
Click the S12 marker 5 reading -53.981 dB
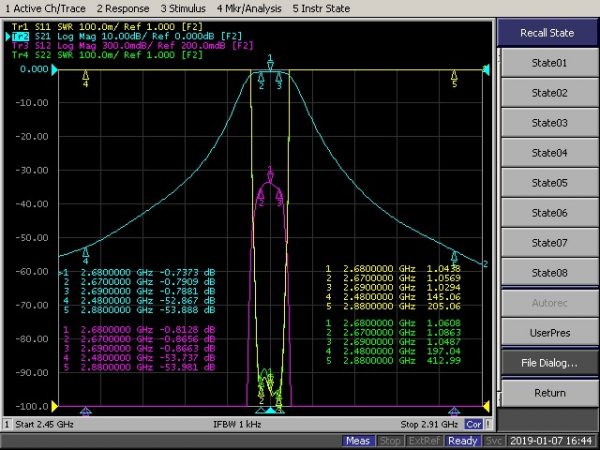(187, 367)
